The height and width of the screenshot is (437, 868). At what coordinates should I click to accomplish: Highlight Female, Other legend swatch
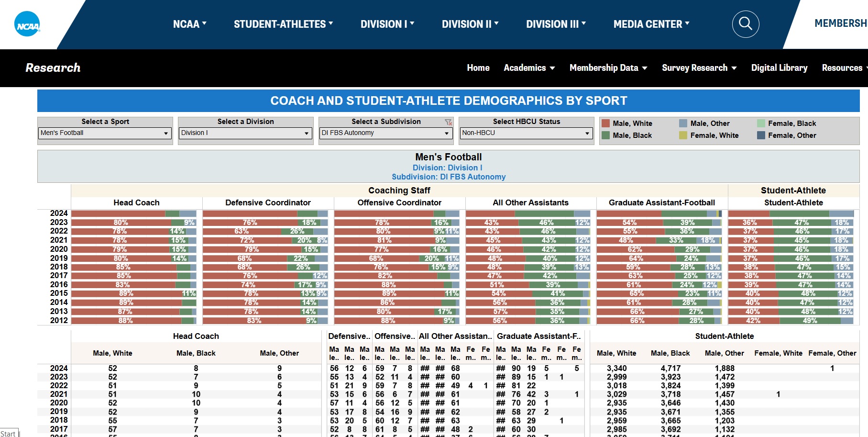pyautogui.click(x=761, y=135)
